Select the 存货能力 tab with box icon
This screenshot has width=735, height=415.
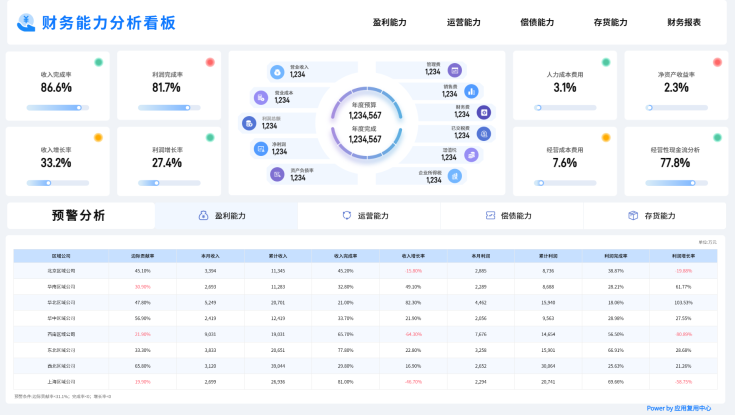tap(651, 216)
